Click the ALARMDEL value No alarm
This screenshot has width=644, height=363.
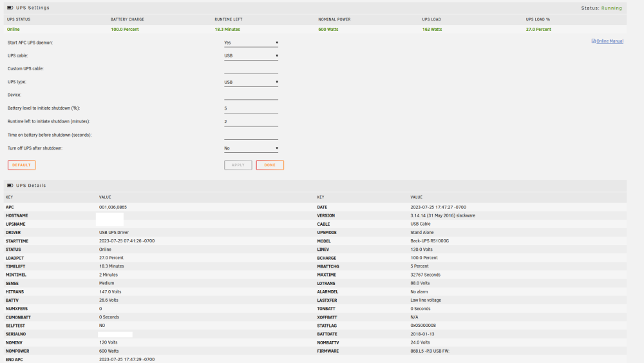[x=419, y=292]
